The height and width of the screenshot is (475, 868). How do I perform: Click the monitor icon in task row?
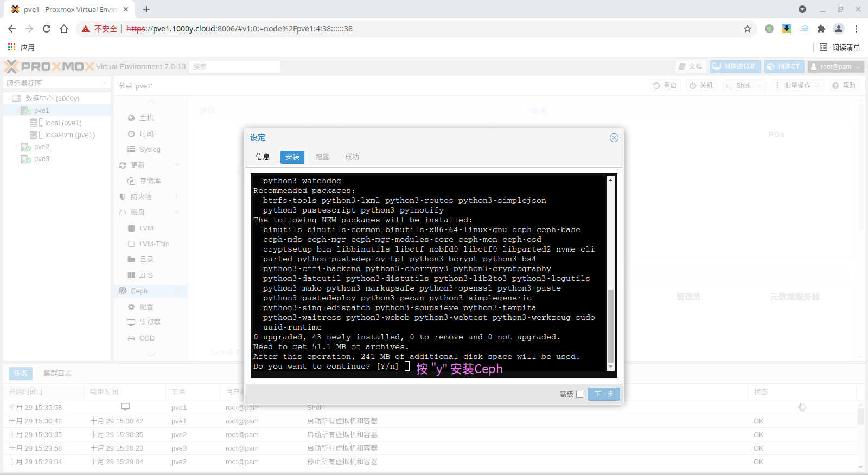pos(125,407)
